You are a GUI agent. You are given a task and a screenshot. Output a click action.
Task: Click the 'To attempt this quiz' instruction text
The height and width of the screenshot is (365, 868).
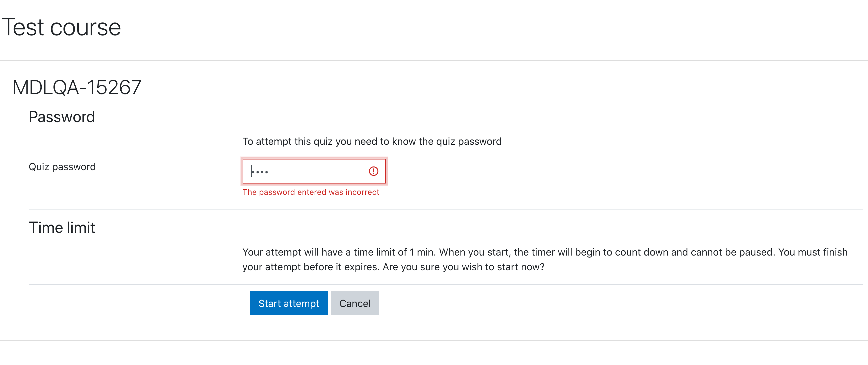pos(372,141)
